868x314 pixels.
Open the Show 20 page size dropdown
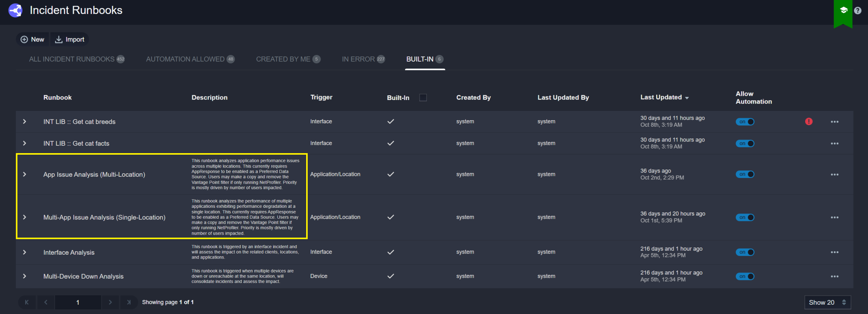[828, 302]
